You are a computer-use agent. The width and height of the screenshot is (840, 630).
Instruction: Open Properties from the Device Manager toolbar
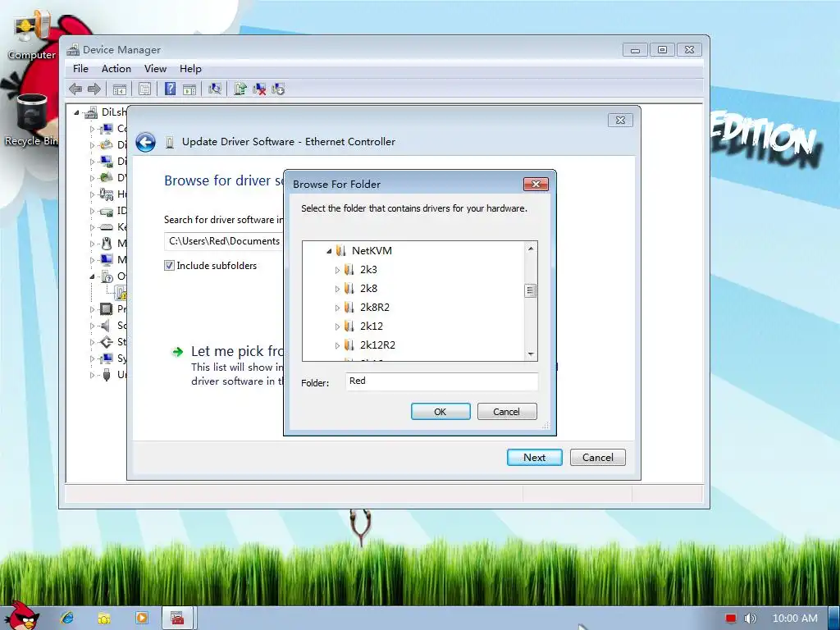coord(144,89)
